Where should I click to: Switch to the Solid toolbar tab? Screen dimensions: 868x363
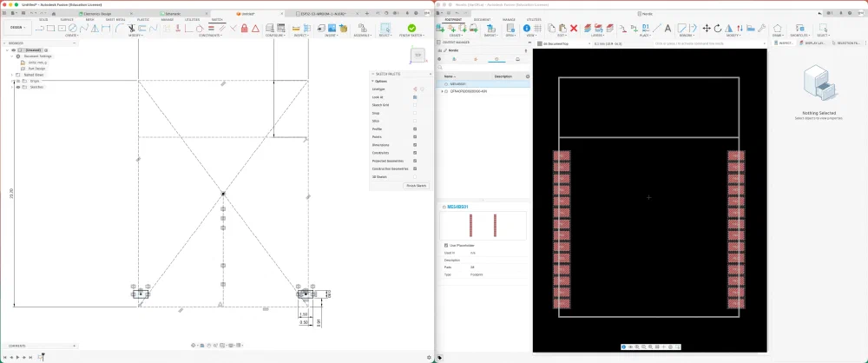point(43,19)
